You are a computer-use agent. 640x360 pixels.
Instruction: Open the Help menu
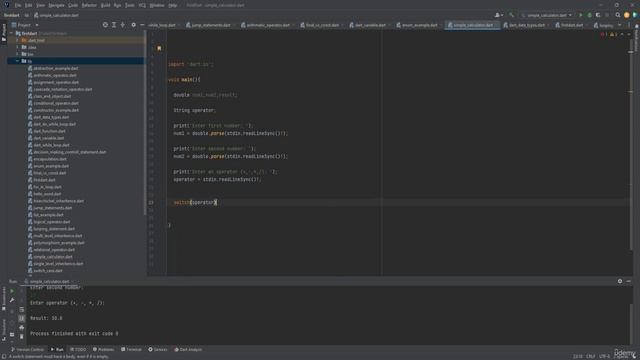coord(173,5)
